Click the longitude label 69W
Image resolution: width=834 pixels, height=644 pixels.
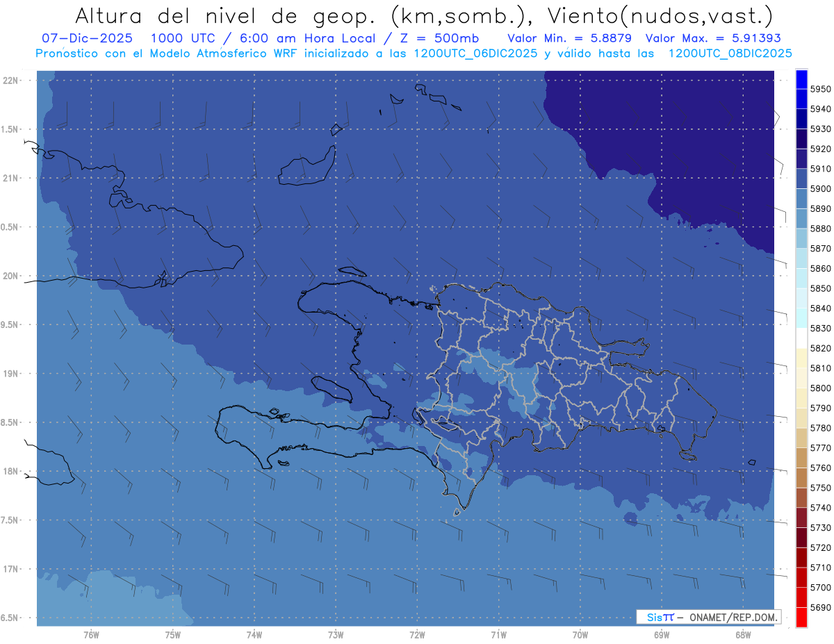click(x=662, y=635)
